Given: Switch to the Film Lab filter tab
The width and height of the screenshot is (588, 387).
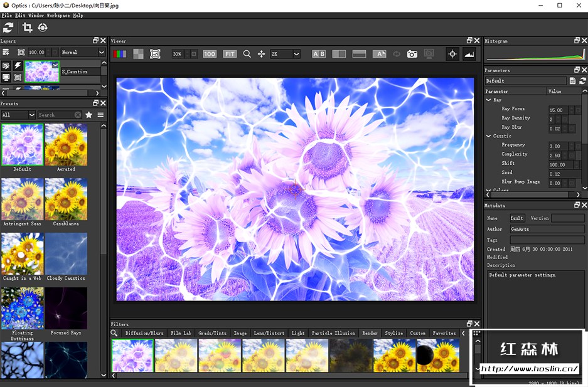Looking at the screenshot, I should click(x=181, y=333).
